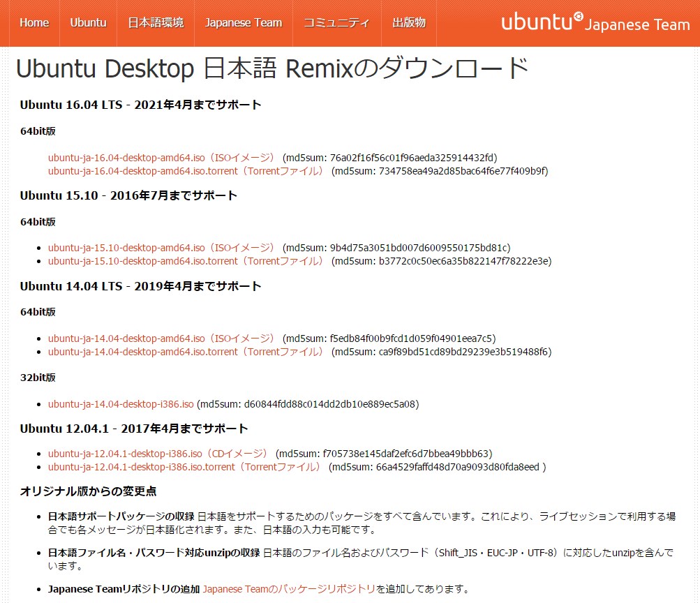Viewport: 700px width, 603px height.
Task: Download ubuntu-ja-15.10-desktop-amd64.iso ISO image
Action: (x=161, y=248)
